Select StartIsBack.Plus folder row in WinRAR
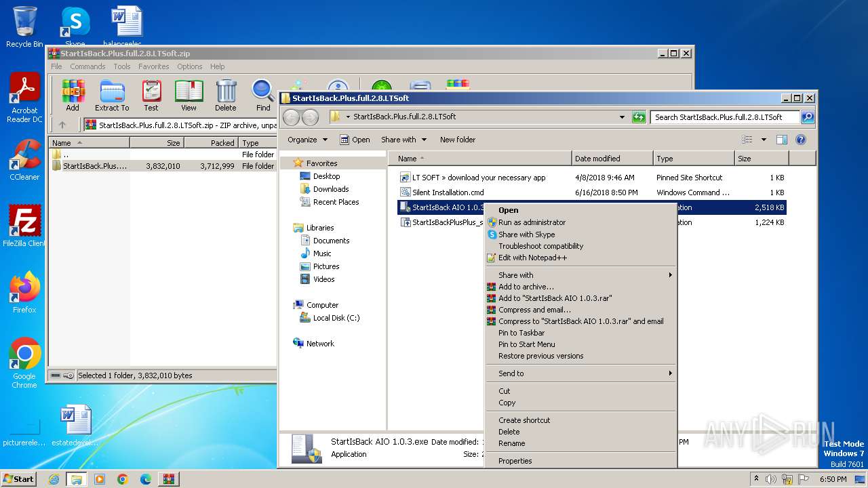 [163, 166]
